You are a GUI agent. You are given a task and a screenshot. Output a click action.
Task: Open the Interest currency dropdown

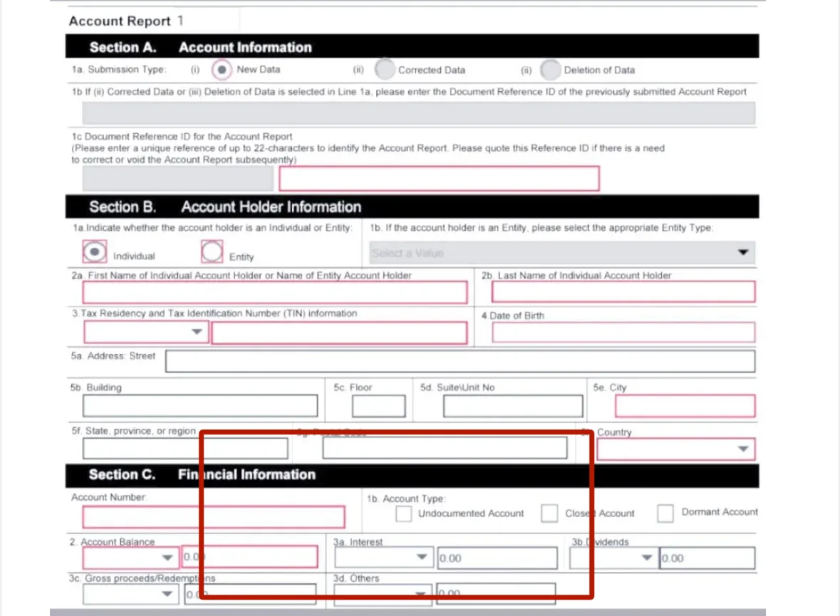[383, 557]
